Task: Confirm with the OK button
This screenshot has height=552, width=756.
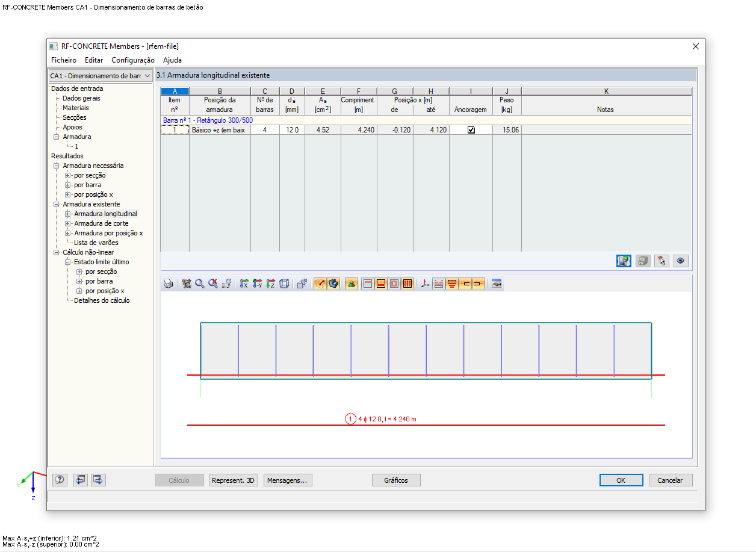Action: coord(621,480)
